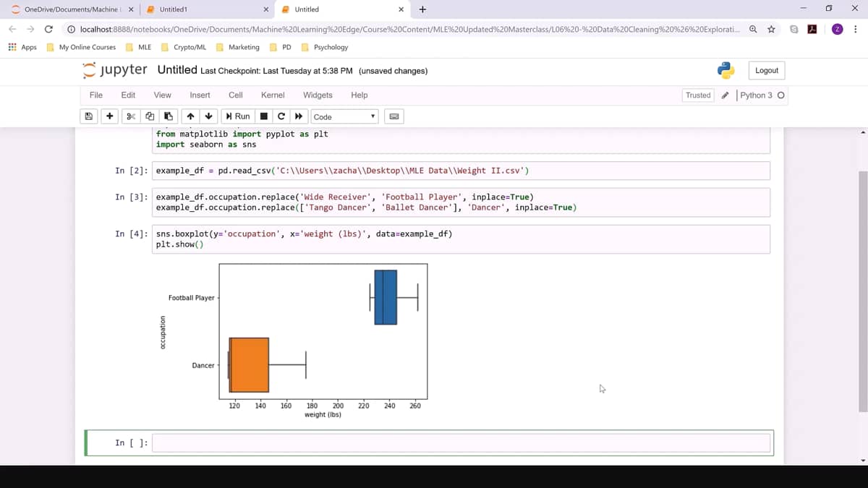Screen dimensions: 868x488
Task: Open the cell type Code dropdown
Action: (344, 116)
